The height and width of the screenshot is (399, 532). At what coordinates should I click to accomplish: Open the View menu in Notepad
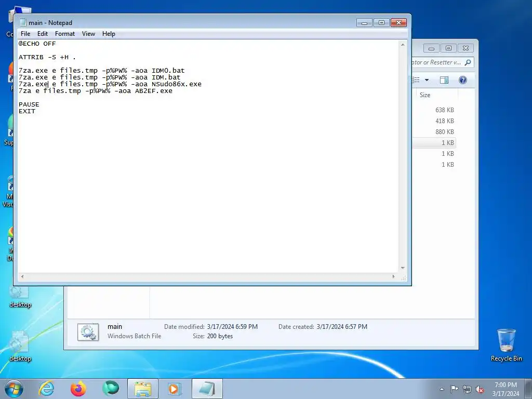pyautogui.click(x=88, y=34)
